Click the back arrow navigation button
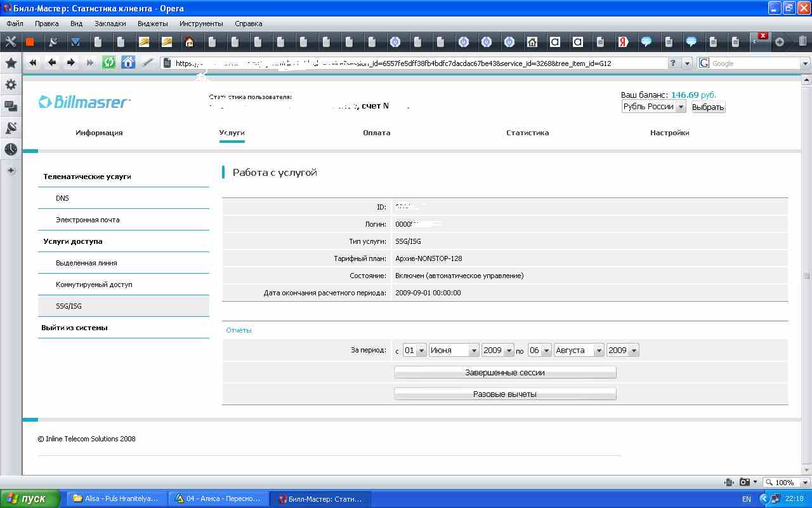This screenshot has width=812, height=508. 52,62
